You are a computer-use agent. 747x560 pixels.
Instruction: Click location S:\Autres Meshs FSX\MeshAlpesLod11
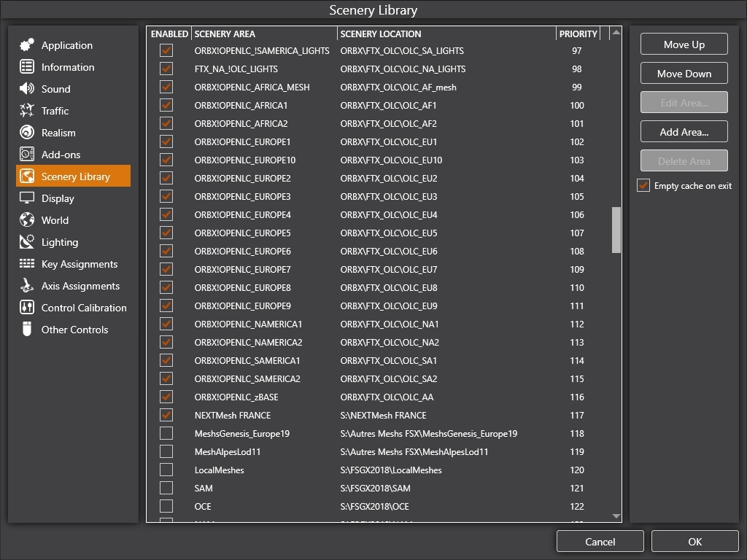tap(414, 451)
